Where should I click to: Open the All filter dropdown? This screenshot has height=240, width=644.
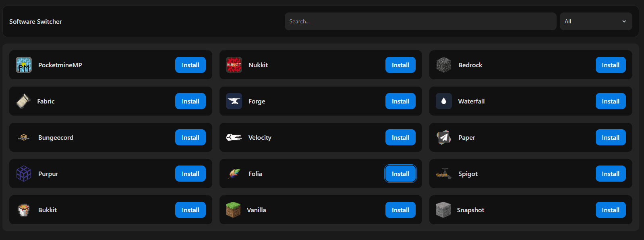pos(596,21)
